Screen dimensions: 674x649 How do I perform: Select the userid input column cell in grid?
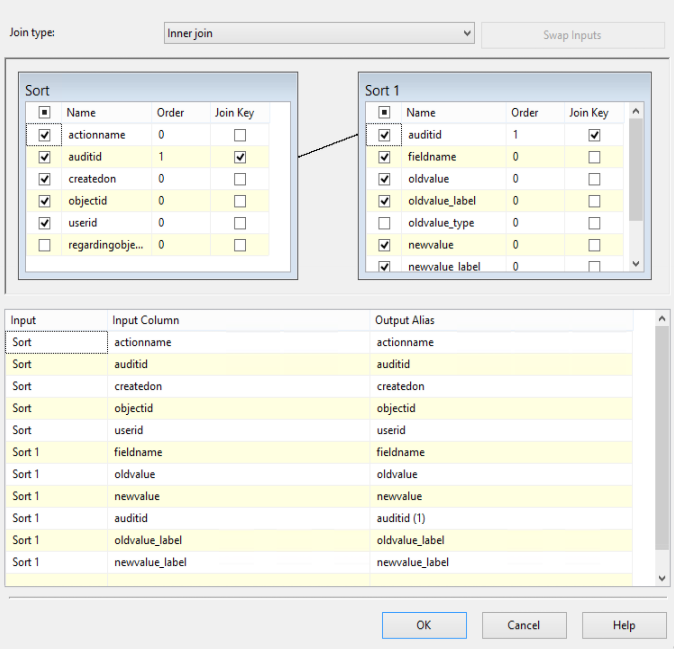[239, 430]
